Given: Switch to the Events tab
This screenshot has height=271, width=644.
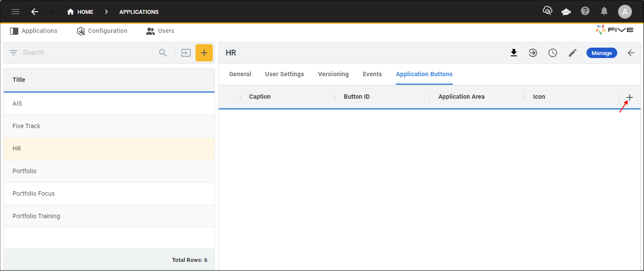Looking at the screenshot, I should (x=372, y=74).
